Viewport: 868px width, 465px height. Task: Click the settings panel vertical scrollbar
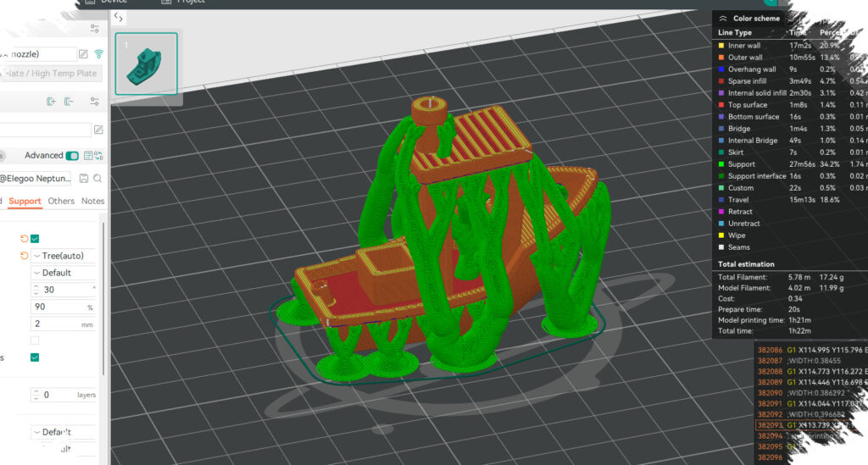tap(103, 299)
